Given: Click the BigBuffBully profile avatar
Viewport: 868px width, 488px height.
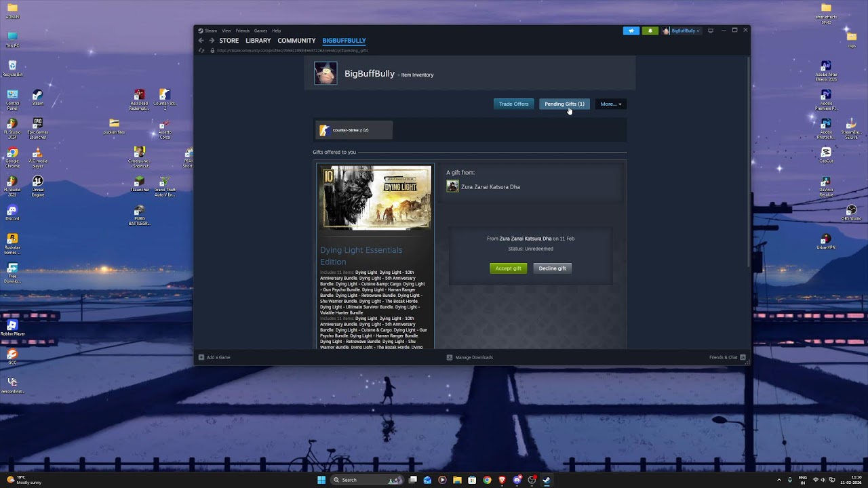Looking at the screenshot, I should 325,73.
